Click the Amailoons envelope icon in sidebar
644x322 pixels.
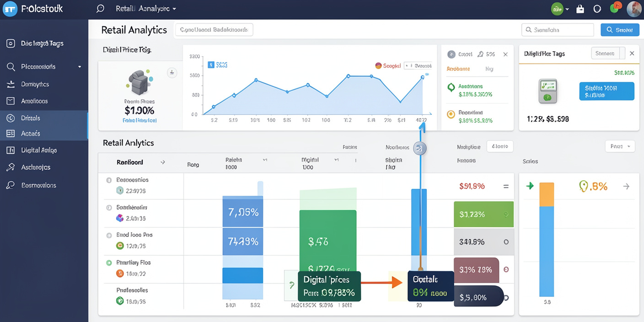tap(11, 101)
